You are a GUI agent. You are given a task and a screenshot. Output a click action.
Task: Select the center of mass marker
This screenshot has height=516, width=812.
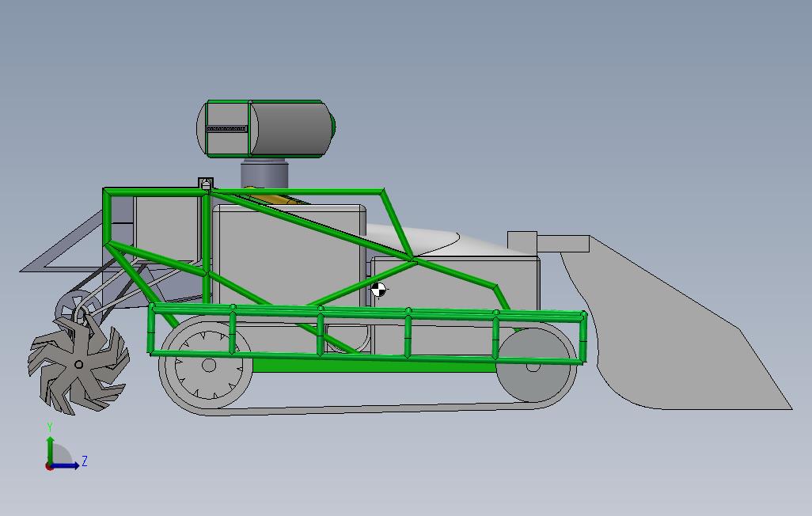point(378,290)
